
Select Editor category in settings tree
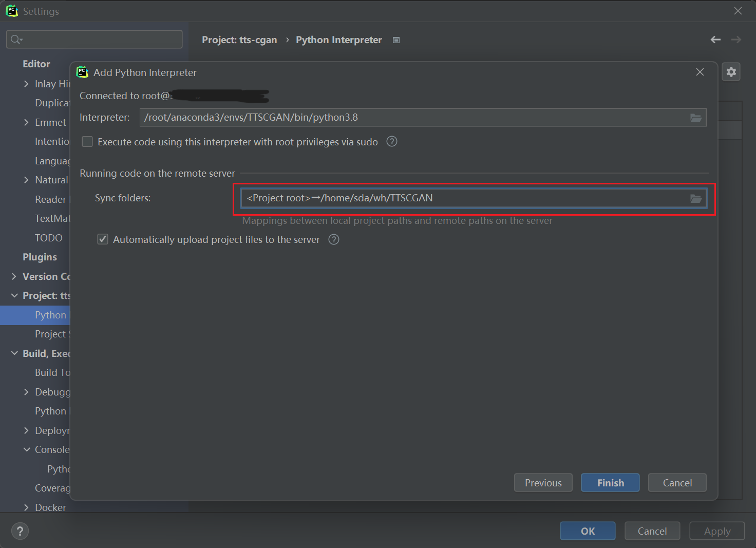click(x=36, y=64)
